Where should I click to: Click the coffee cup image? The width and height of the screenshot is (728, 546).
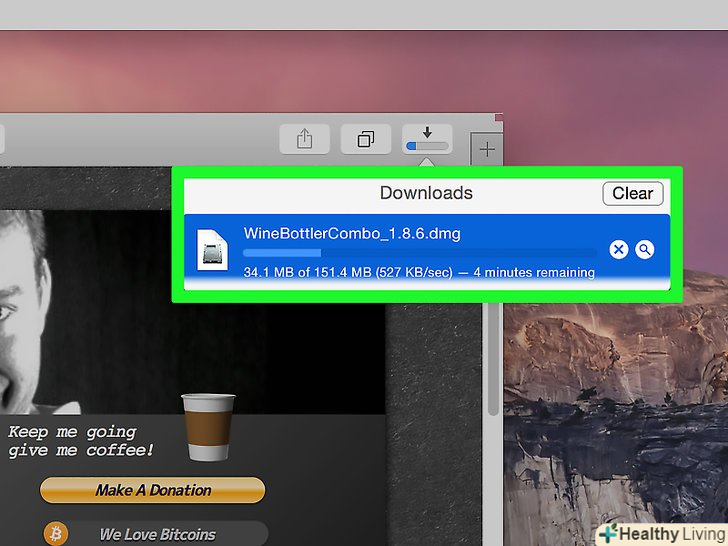pyautogui.click(x=208, y=427)
